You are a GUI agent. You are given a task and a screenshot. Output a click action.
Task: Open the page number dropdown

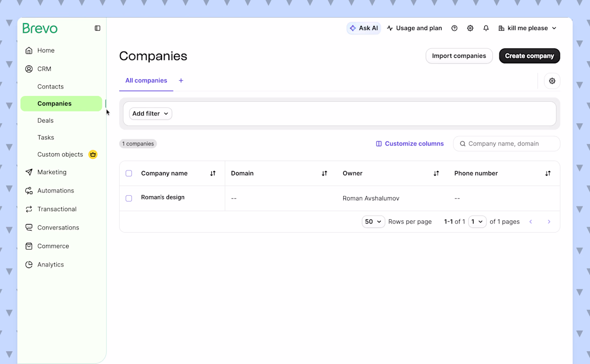tap(477, 222)
